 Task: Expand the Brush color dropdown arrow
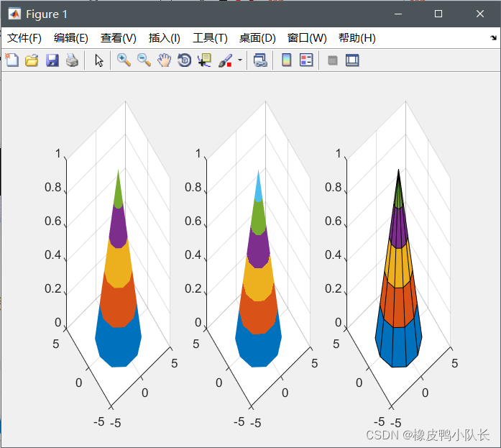point(240,60)
